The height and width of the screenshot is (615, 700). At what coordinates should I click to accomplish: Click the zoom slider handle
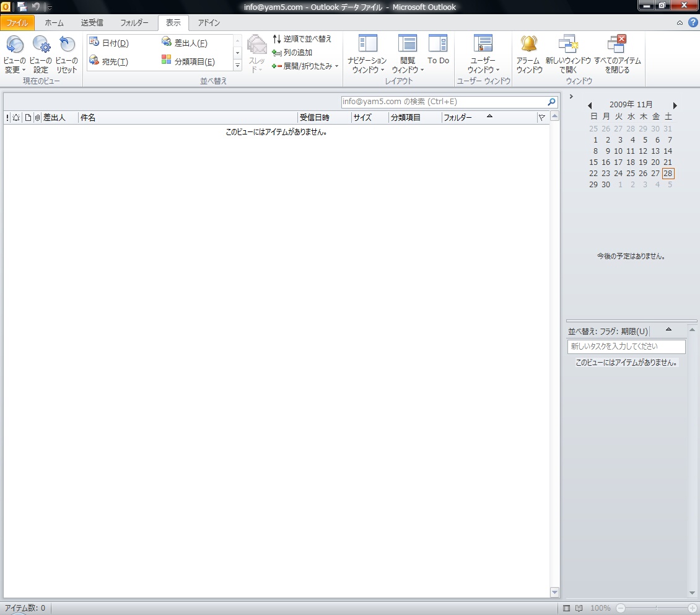656,608
